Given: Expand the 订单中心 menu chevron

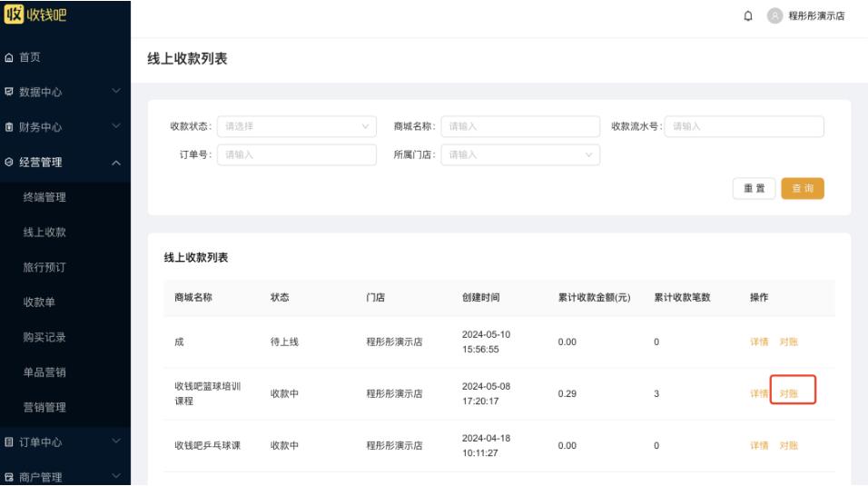Looking at the screenshot, I should 116,441.
